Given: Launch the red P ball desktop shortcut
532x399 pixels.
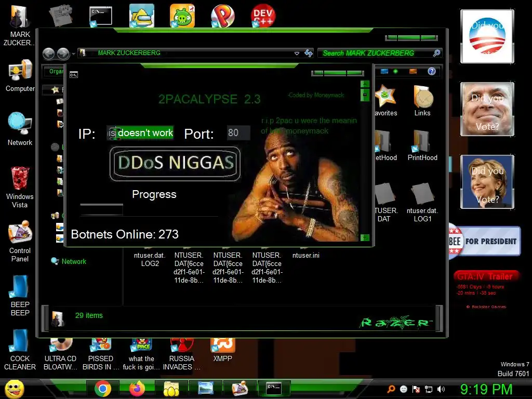Looking at the screenshot, I should 222,16.
